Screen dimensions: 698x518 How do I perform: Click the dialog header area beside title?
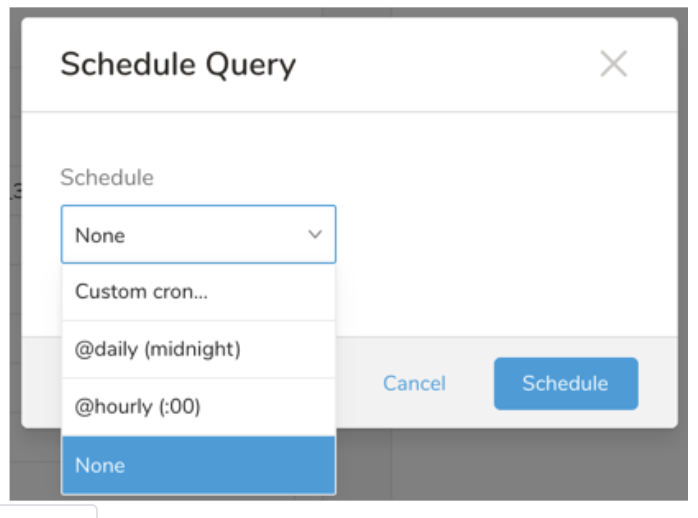click(x=450, y=65)
